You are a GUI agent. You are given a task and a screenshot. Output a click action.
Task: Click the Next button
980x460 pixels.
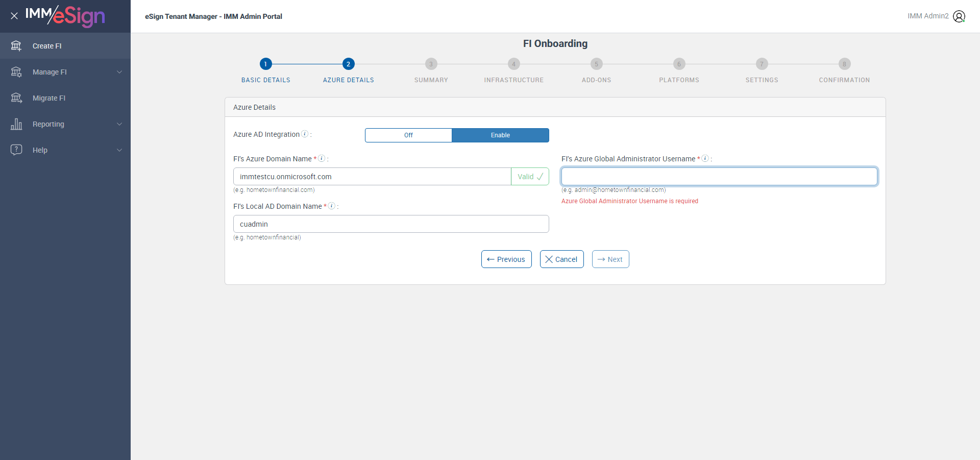[x=610, y=259]
